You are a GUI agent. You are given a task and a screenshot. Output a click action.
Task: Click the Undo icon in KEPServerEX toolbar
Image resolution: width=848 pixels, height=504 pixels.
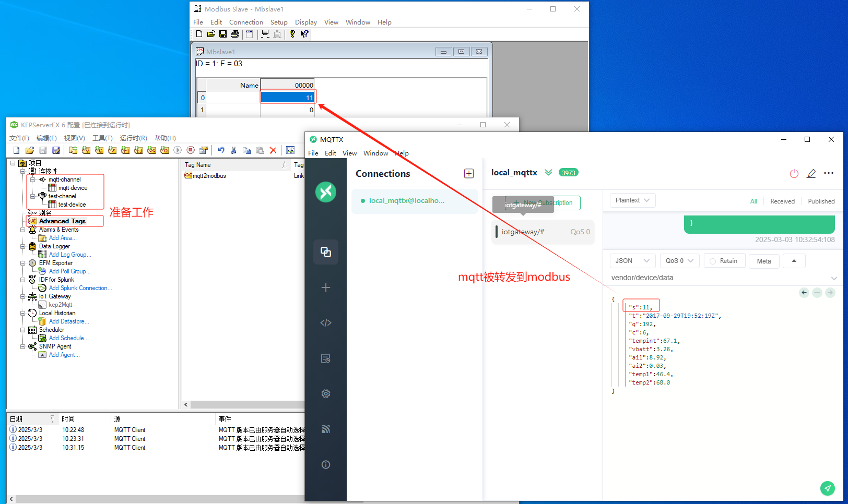coord(221,150)
